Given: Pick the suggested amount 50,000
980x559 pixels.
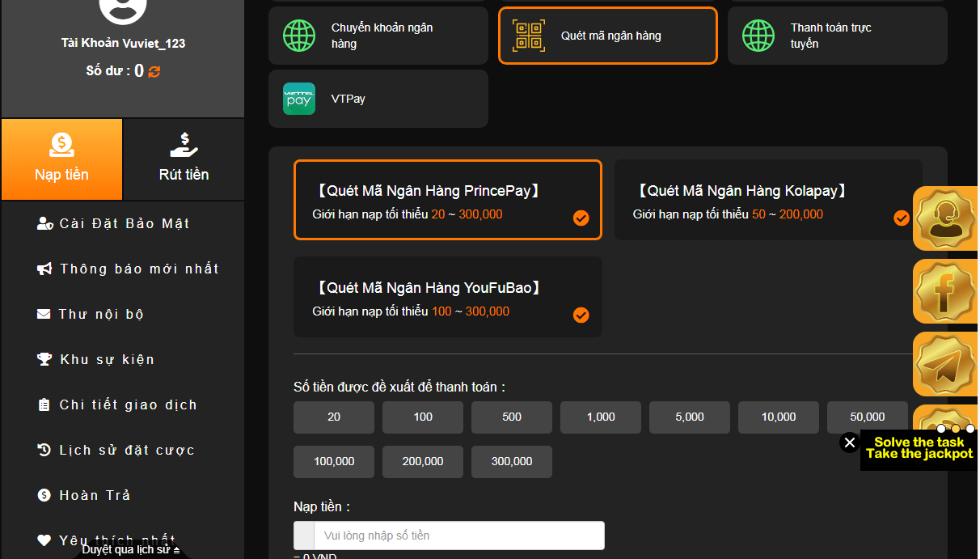Looking at the screenshot, I should pos(868,417).
